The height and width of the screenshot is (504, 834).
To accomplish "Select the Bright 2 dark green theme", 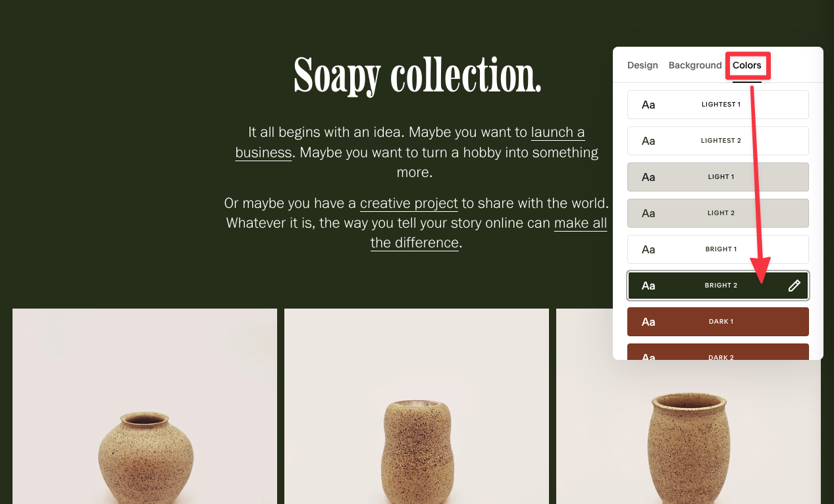I will [x=718, y=286].
